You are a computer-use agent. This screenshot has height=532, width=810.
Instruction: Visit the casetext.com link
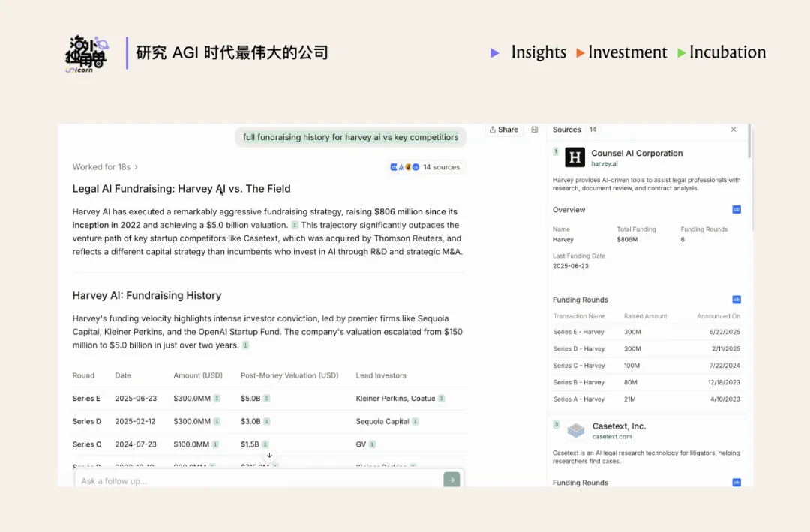[611, 435]
